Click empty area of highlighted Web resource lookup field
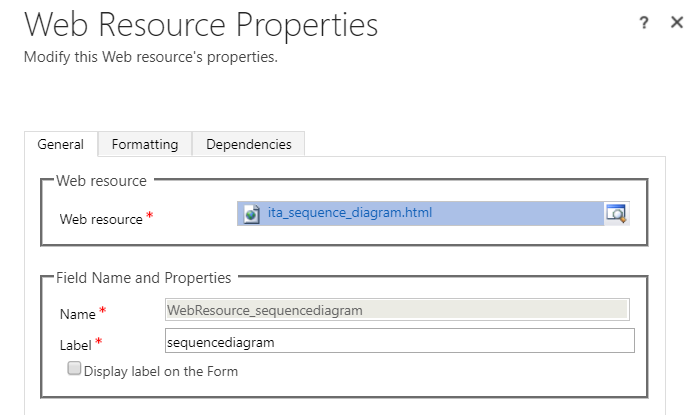Screen dimensions: 700x415 [520, 213]
